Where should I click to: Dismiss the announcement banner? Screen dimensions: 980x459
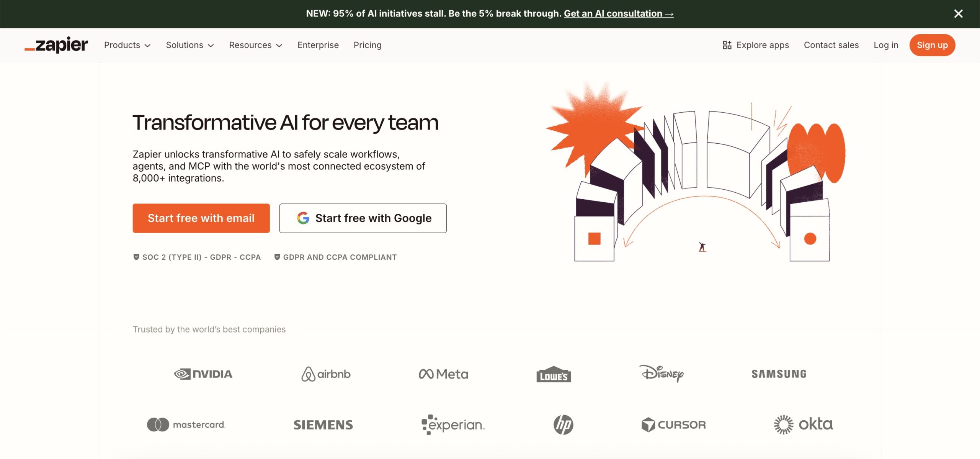click(x=958, y=13)
